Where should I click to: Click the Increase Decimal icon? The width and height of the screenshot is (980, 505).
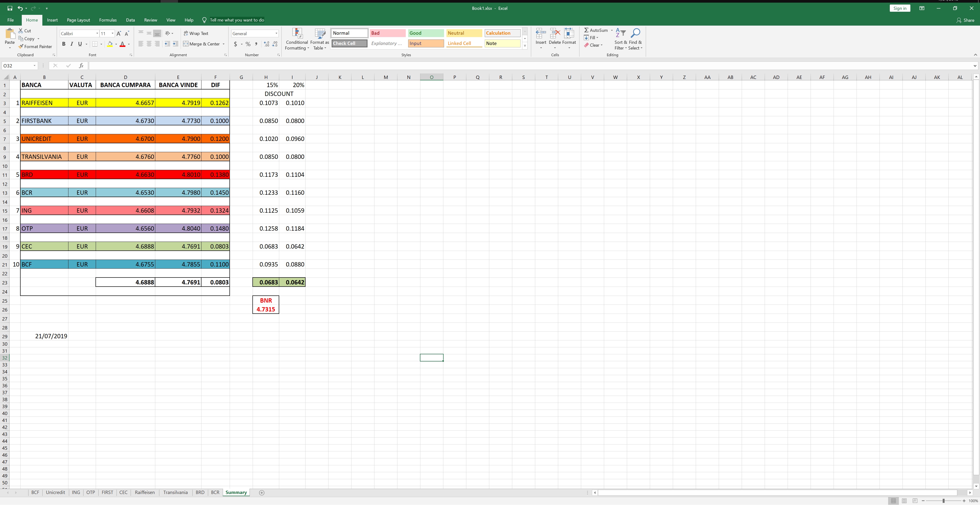pos(266,44)
